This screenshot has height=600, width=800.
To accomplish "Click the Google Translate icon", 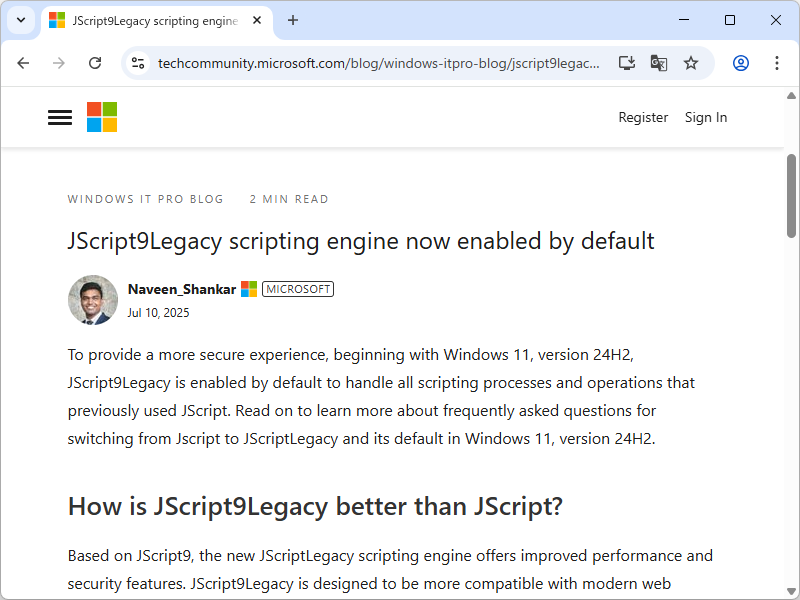I will click(x=659, y=62).
